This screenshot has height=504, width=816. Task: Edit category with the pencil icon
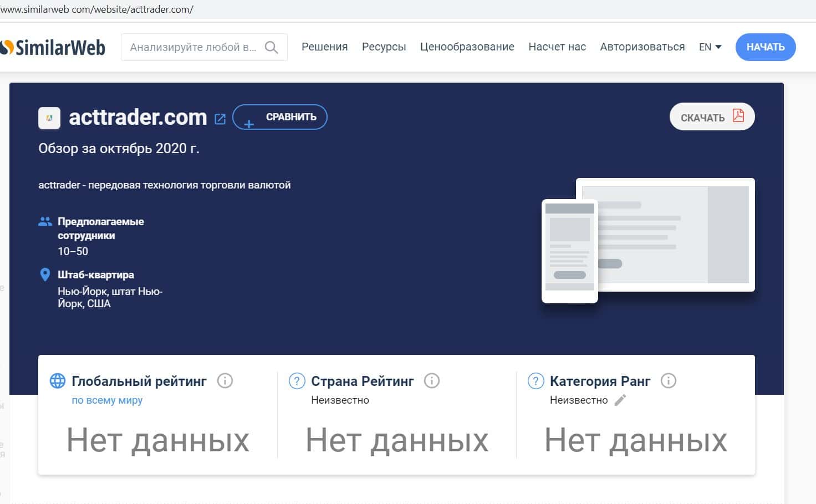(620, 400)
